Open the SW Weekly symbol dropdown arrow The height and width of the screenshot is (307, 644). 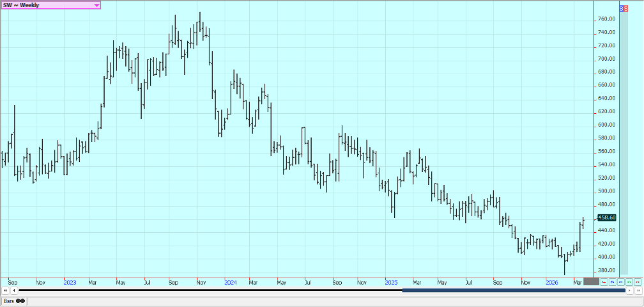pos(96,5)
